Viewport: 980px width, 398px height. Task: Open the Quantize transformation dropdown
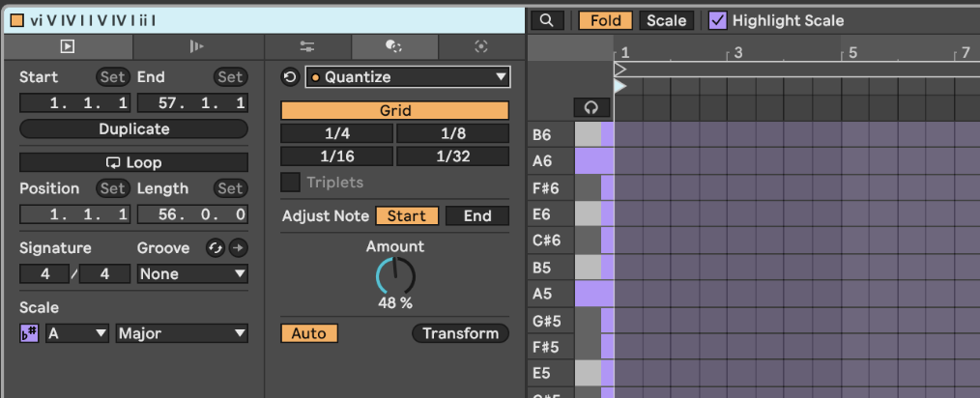tap(408, 77)
